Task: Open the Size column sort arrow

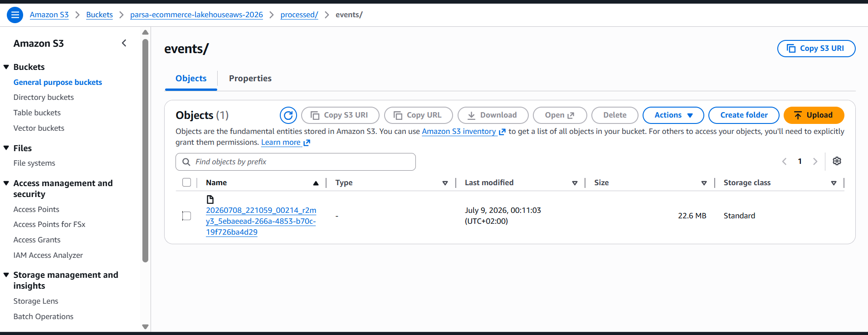Action: 704,183
